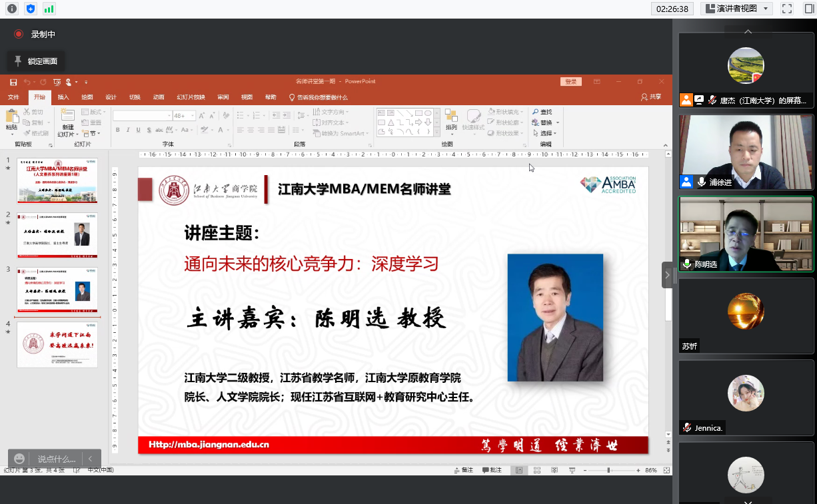Open the 视图 ribbon tab

point(247,97)
